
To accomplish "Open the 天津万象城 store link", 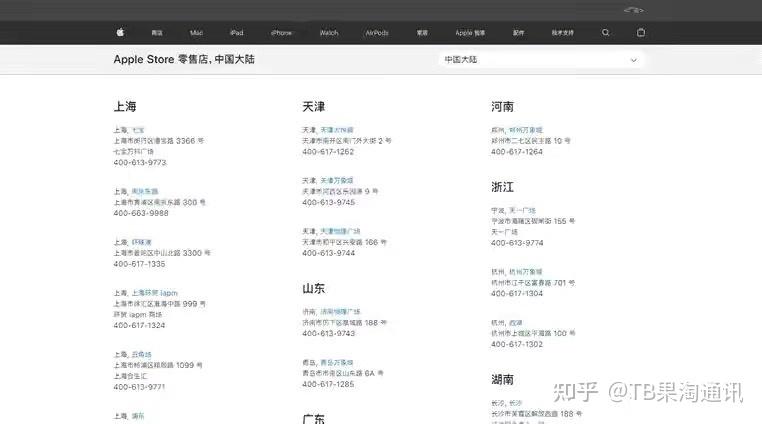I will tap(337, 180).
